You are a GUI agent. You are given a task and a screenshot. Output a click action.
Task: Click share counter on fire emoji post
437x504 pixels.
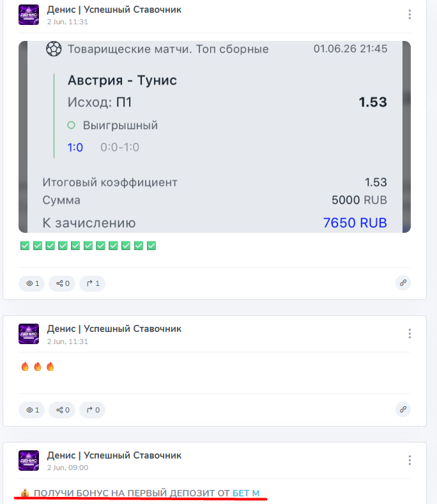62,410
